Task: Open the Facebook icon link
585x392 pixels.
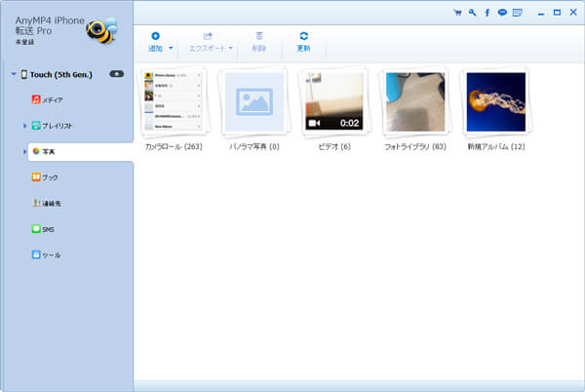Action: pyautogui.click(x=487, y=13)
